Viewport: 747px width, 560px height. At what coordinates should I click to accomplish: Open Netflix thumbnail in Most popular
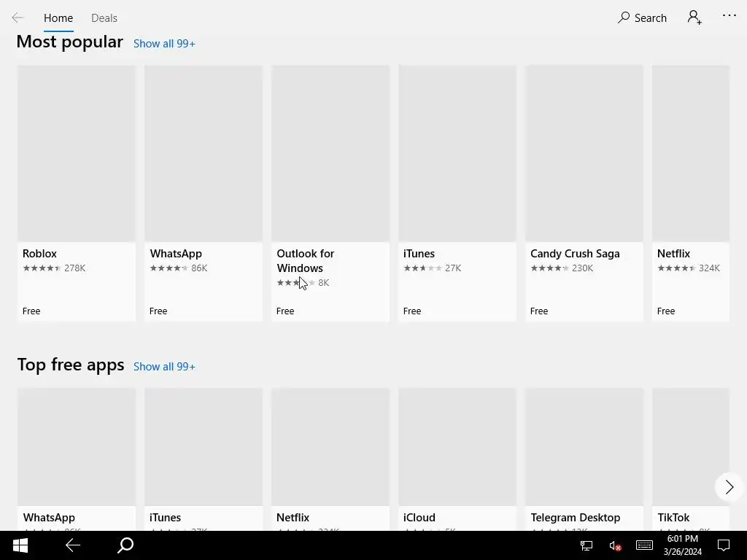690,153
